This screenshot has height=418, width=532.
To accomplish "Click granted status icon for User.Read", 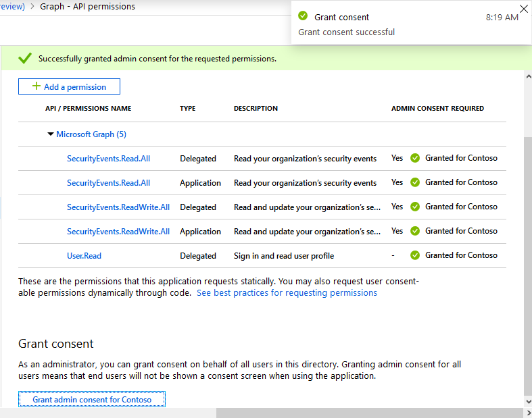I will point(415,255).
